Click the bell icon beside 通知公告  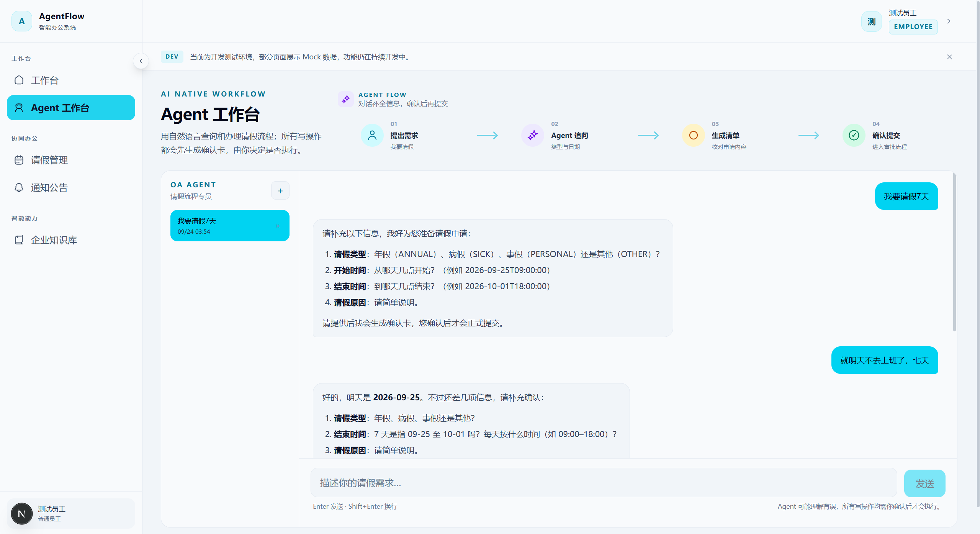point(19,188)
